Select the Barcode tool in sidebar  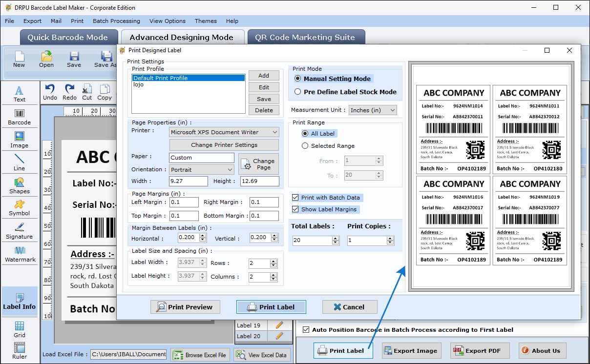(x=20, y=117)
